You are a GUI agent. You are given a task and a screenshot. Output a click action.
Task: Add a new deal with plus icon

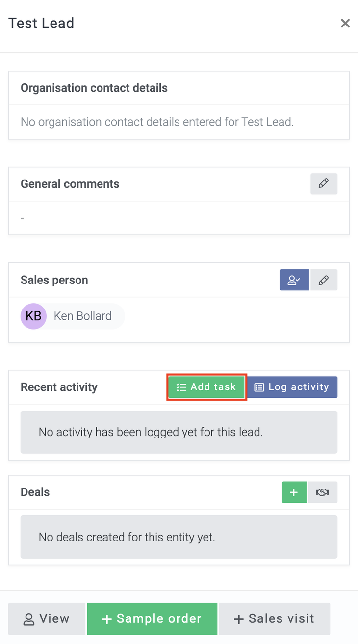point(294,492)
